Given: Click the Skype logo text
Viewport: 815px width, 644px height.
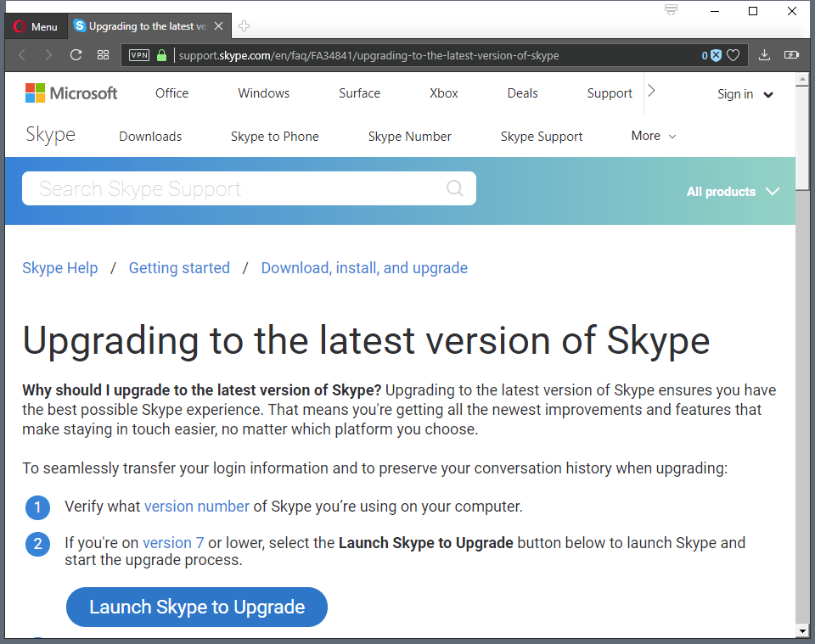Looking at the screenshot, I should pyautogui.click(x=51, y=135).
